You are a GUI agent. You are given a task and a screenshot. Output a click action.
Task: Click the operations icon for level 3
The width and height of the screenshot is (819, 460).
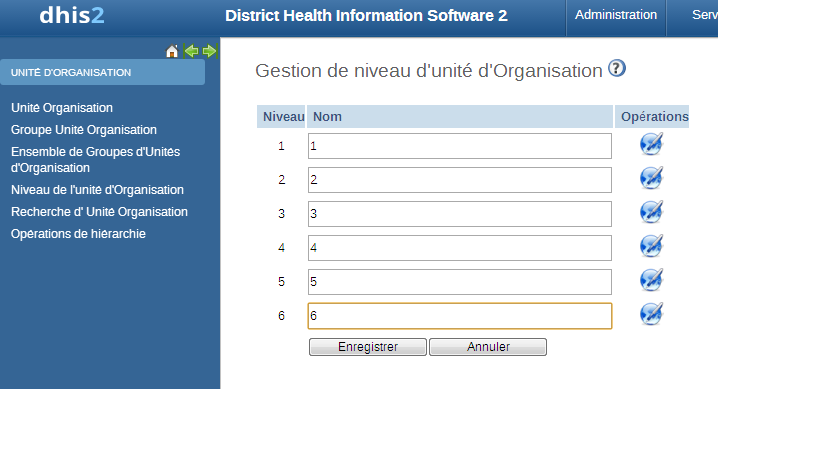[651, 213]
